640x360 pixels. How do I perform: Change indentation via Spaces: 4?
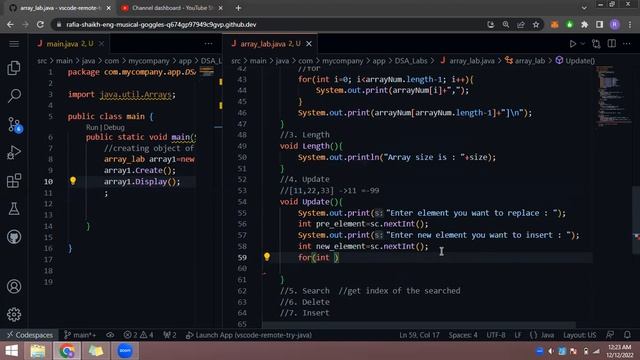463,335
